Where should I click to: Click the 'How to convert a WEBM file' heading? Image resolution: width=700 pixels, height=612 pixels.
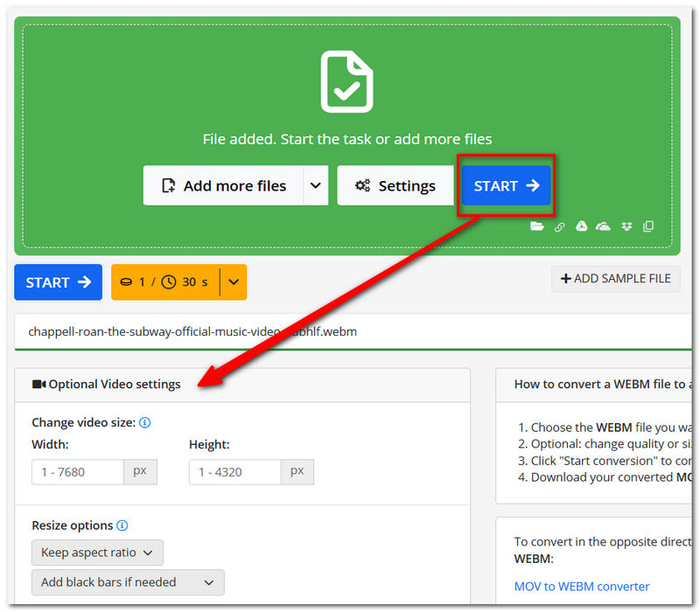click(x=603, y=384)
